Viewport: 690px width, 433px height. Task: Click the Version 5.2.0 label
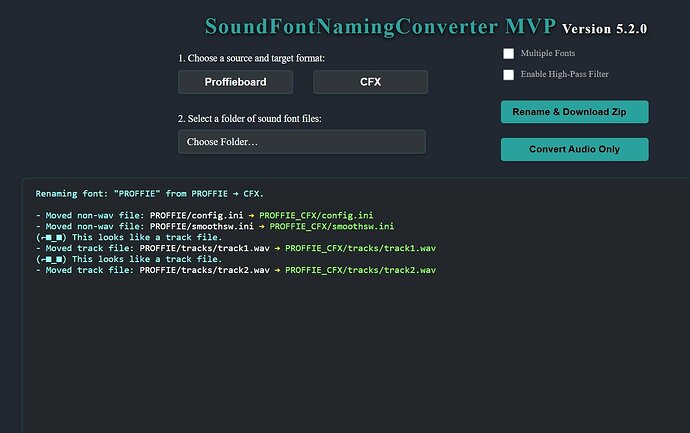tap(605, 29)
